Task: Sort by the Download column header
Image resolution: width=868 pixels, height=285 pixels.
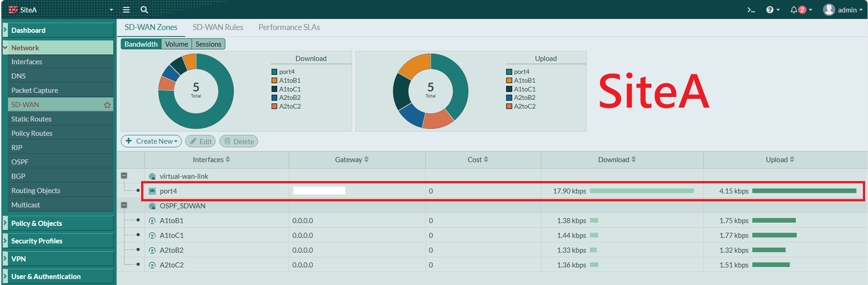Action: pos(617,160)
